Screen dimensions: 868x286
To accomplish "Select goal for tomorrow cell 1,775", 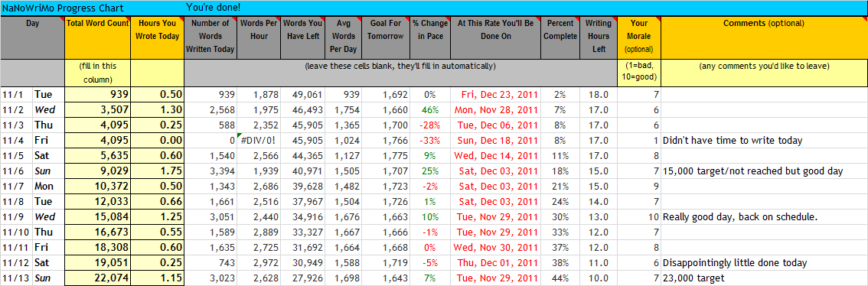I will pyautogui.click(x=386, y=155).
